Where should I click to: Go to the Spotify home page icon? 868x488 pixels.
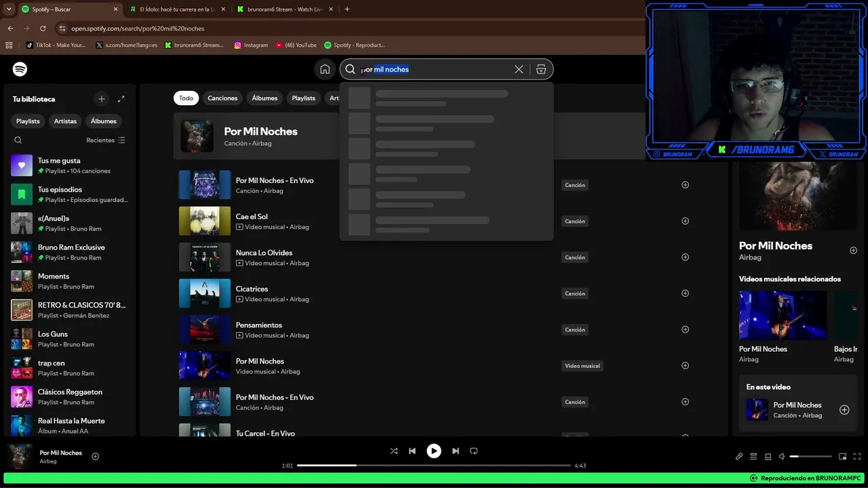pos(325,69)
